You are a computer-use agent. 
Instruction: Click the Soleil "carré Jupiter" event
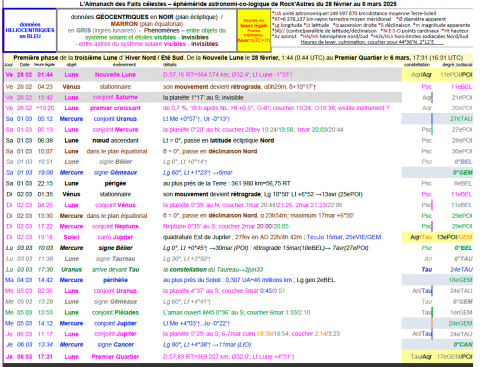[115, 237]
